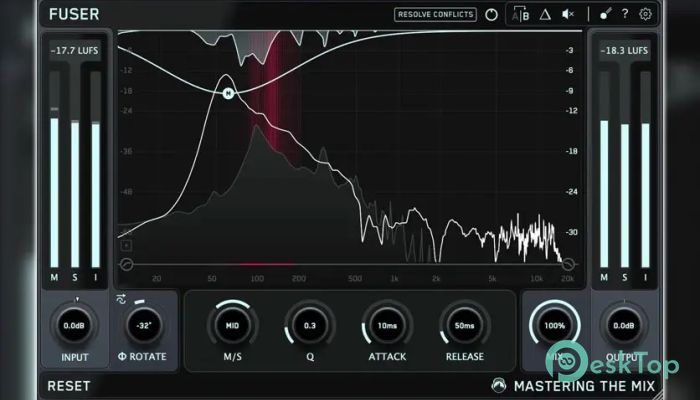Click the output S meter bar
The image size is (700, 400).
625,170
